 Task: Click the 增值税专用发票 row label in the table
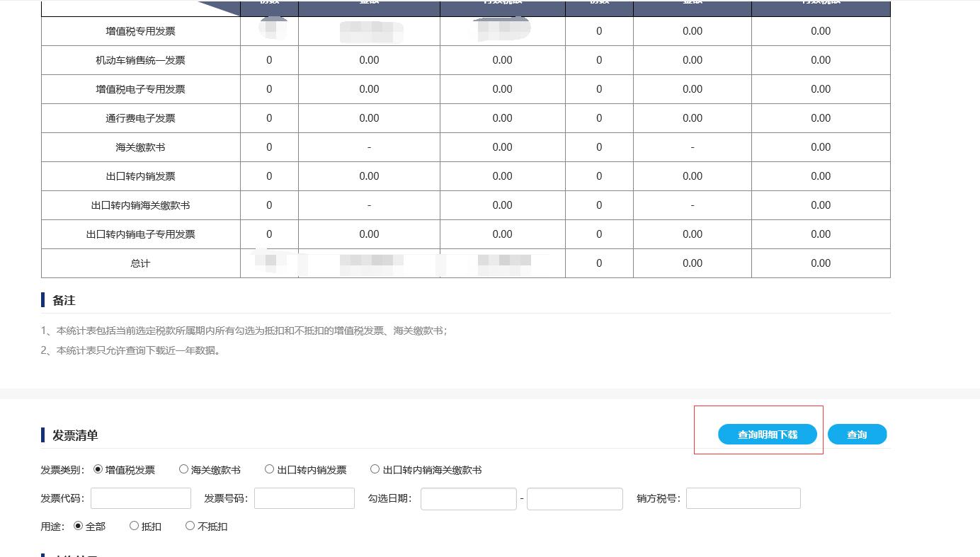coord(140,31)
